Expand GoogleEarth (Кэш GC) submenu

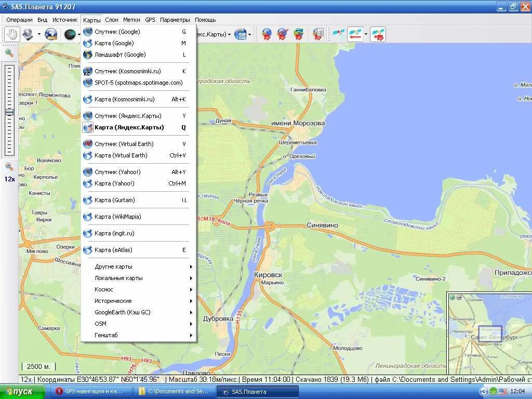(138, 312)
